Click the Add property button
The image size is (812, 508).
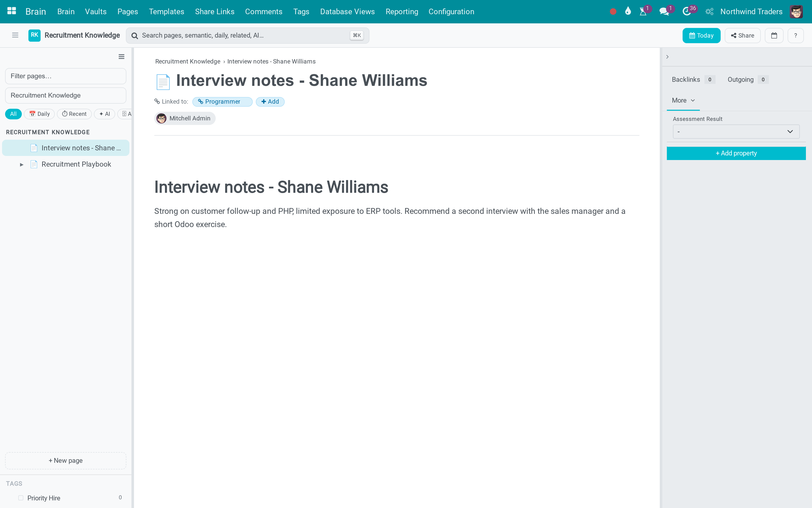736,153
